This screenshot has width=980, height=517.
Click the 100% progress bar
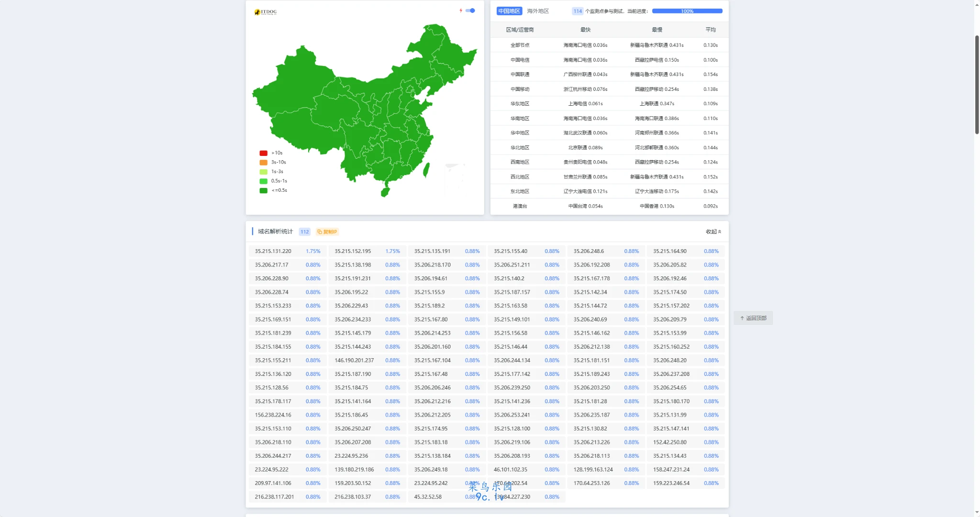pos(687,11)
